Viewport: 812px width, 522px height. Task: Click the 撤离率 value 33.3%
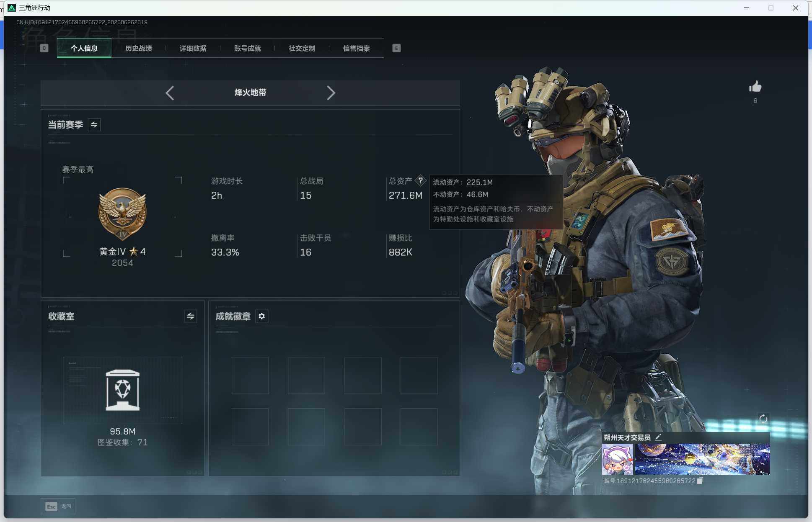point(225,252)
